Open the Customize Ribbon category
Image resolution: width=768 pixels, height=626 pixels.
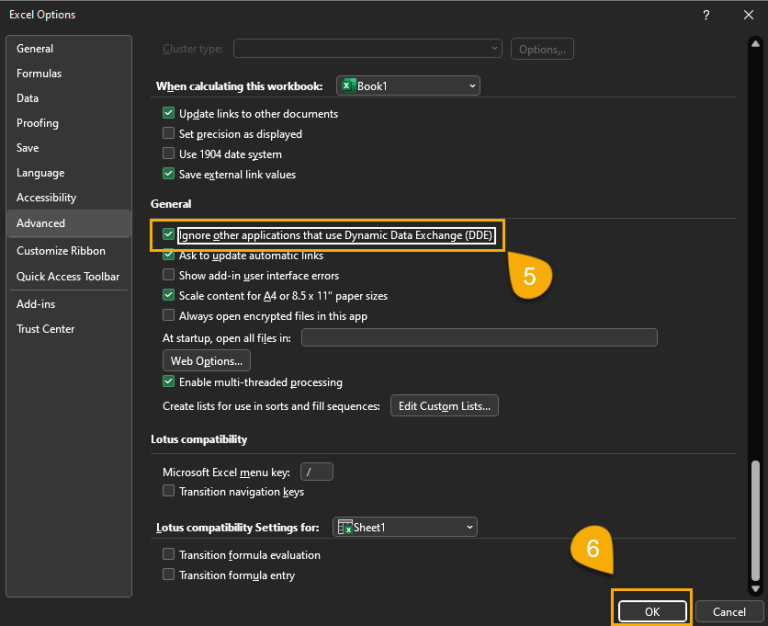tap(61, 251)
